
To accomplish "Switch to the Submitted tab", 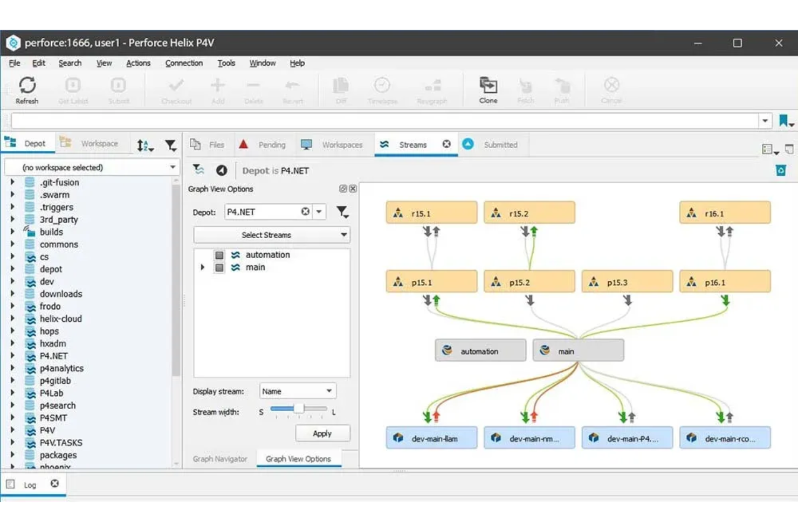I will point(500,144).
